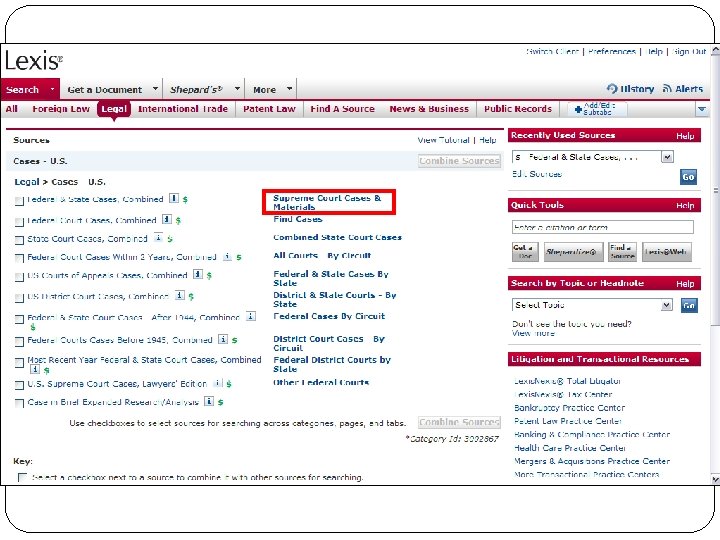Image resolution: width=720 pixels, height=540 pixels.
Task: Open History via clock icon
Action: tap(612, 89)
